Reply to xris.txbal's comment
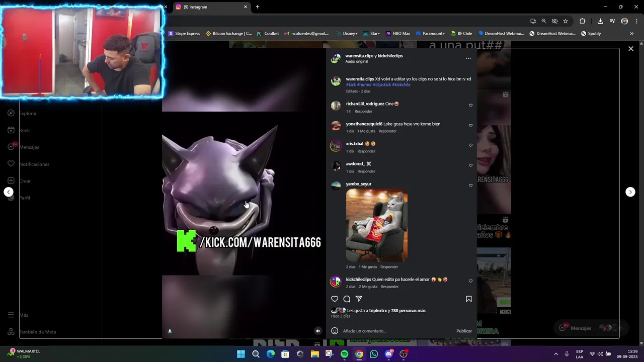This screenshot has height=362, width=644. pyautogui.click(x=366, y=151)
